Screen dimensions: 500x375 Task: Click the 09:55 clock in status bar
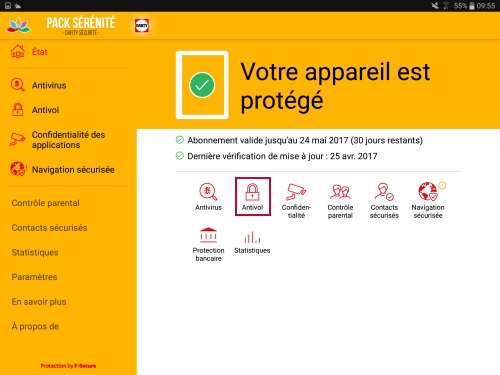(x=486, y=6)
